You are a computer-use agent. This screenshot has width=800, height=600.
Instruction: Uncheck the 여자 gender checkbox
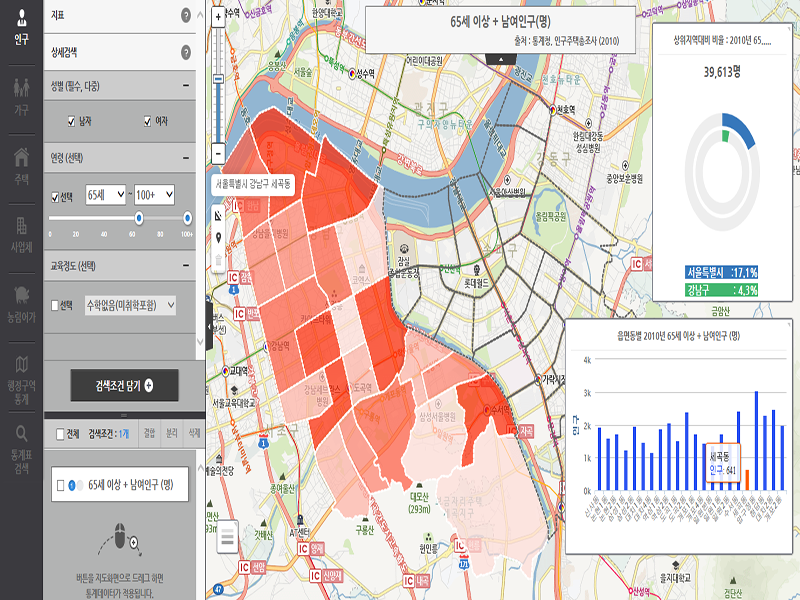148,122
